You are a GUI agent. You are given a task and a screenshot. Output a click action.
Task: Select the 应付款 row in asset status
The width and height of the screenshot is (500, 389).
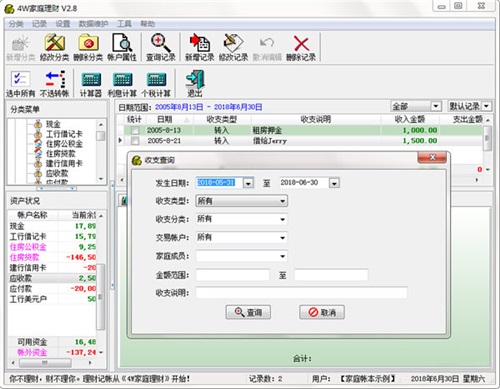coord(52,289)
